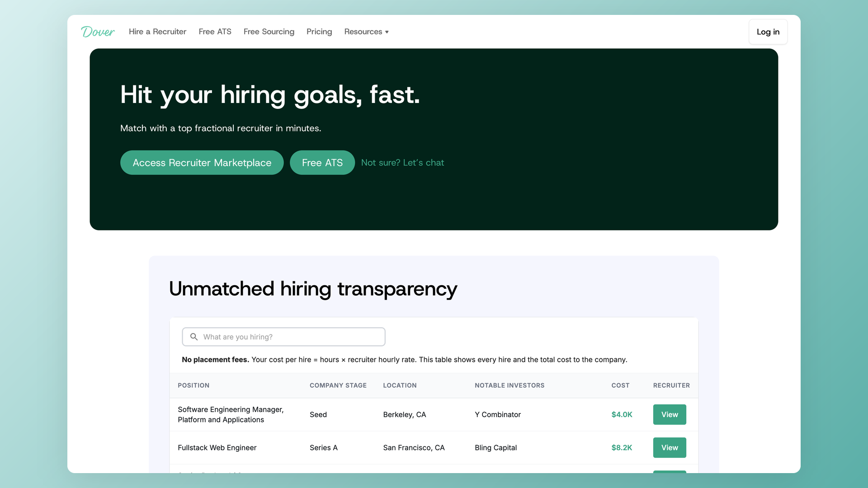This screenshot has width=868, height=488.
Task: Click the Dover logo
Action: tap(98, 32)
